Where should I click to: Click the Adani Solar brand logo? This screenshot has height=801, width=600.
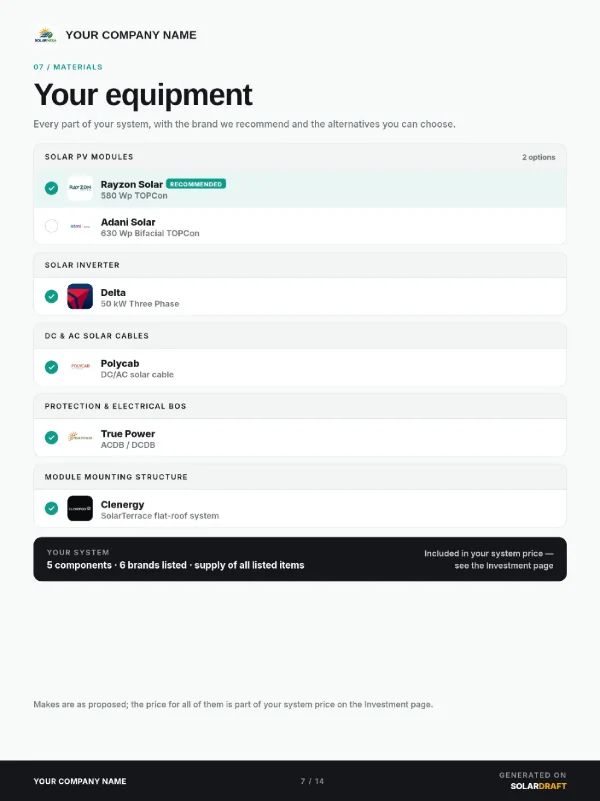click(x=80, y=226)
